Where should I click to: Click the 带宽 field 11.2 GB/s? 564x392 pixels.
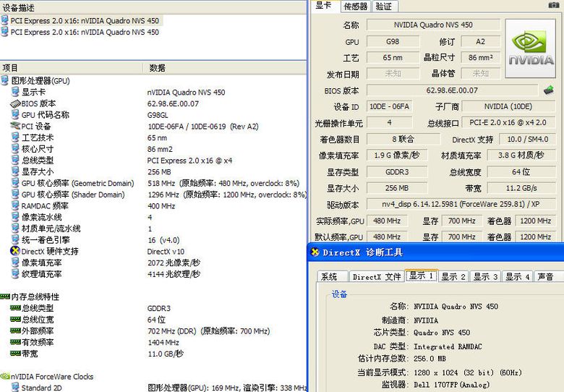coord(521,188)
